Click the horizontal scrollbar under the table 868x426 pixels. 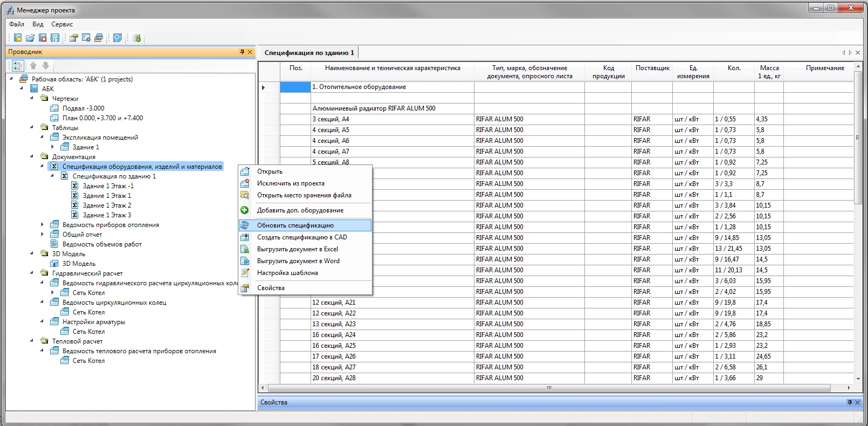pos(549,388)
